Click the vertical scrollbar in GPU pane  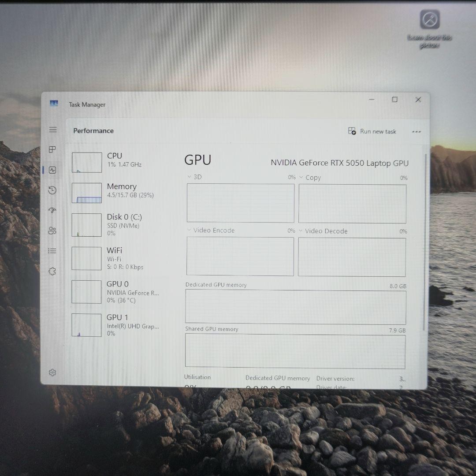coord(425,242)
